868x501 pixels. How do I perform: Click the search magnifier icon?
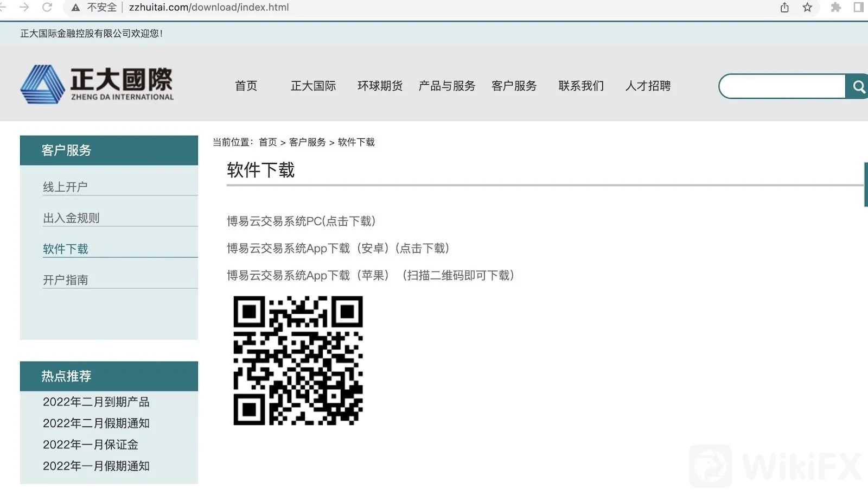click(857, 87)
